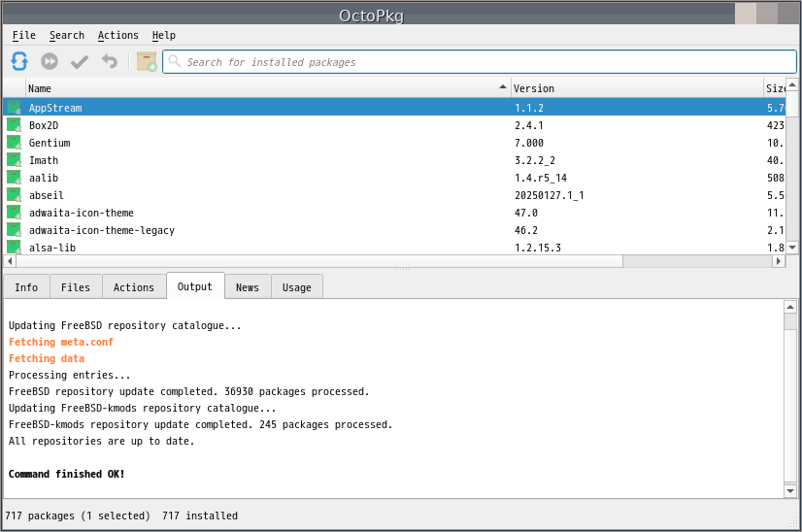This screenshot has width=802, height=532.
Task: Click version 1.4.r5_14 cell
Action: pyautogui.click(x=541, y=178)
